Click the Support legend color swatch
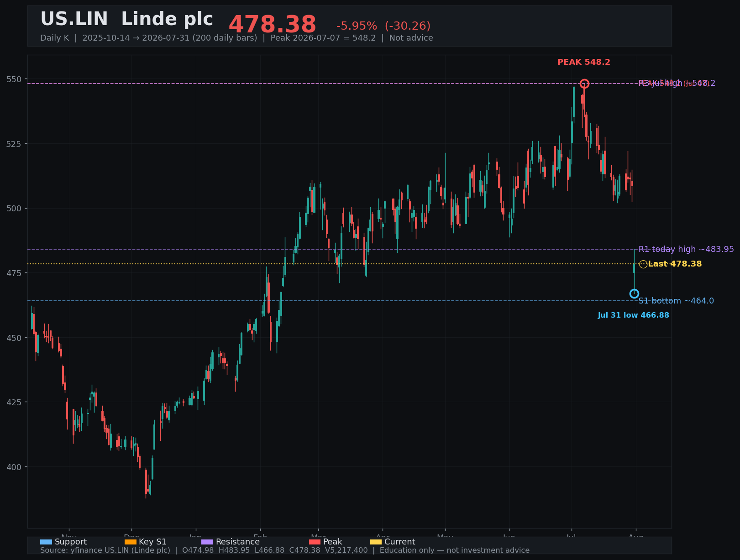Viewport: 740px width, 560px height. (46, 542)
